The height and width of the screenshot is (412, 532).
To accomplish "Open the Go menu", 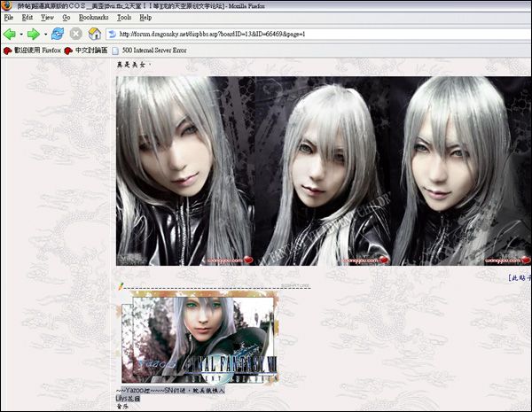I will click(66, 18).
